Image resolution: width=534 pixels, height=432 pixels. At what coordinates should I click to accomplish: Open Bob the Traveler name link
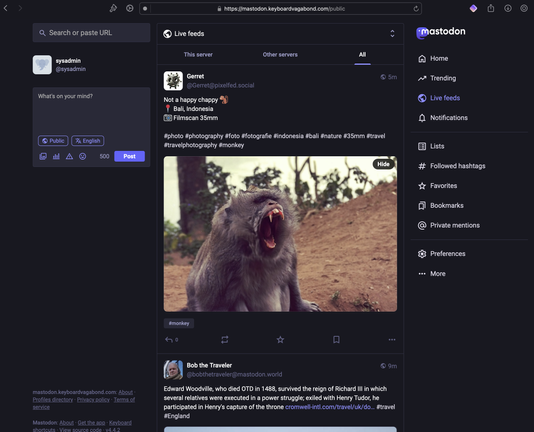click(x=209, y=365)
